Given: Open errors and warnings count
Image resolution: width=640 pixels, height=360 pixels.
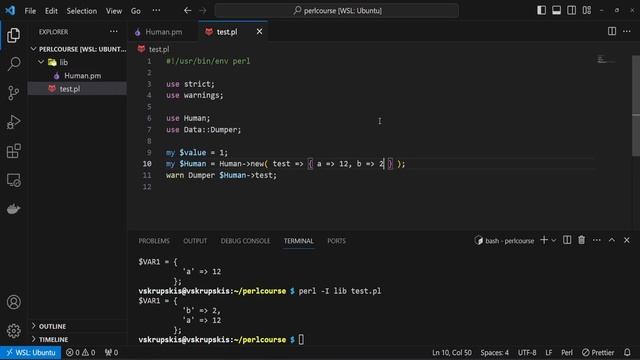Looking at the screenshot, I should (80, 352).
